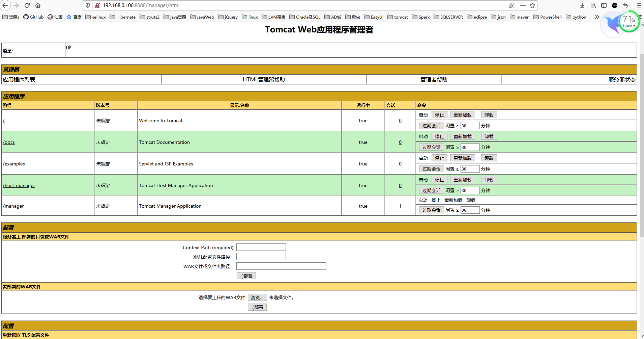Open the /examples application path

14,164
